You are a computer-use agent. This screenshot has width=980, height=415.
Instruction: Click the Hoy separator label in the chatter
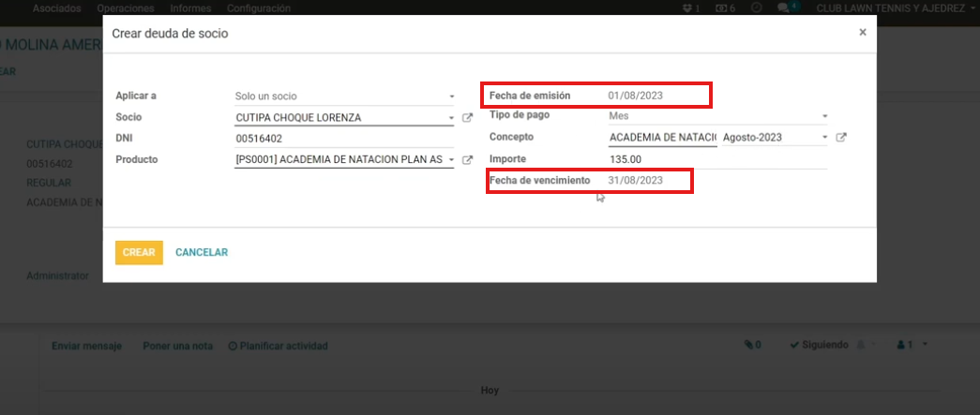[490, 391]
